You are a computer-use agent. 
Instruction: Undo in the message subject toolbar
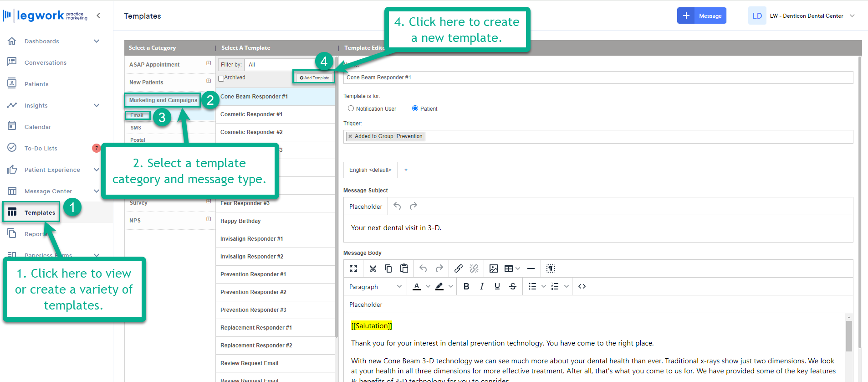pos(397,206)
